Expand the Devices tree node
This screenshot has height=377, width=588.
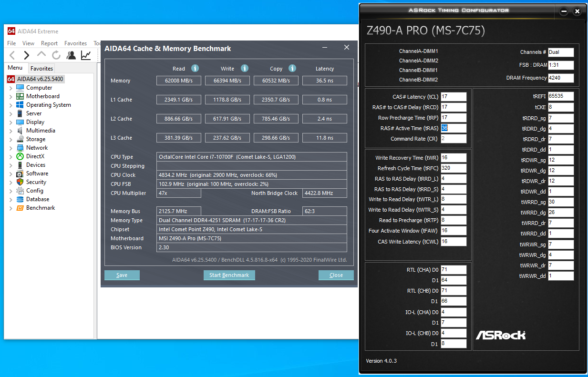pos(11,165)
